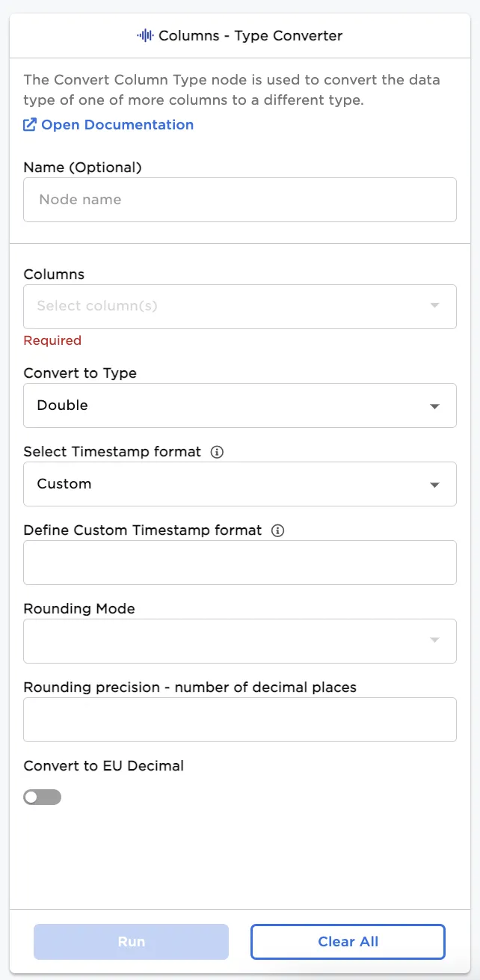Viewport: 480px width, 980px height.
Task: Click the external link icon before Open Documentation
Action: tap(29, 125)
